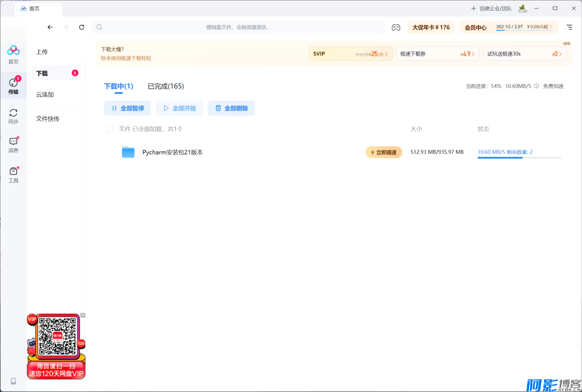582x392 pixels.
Task: Click the 全部暂停 button
Action: tap(128, 108)
